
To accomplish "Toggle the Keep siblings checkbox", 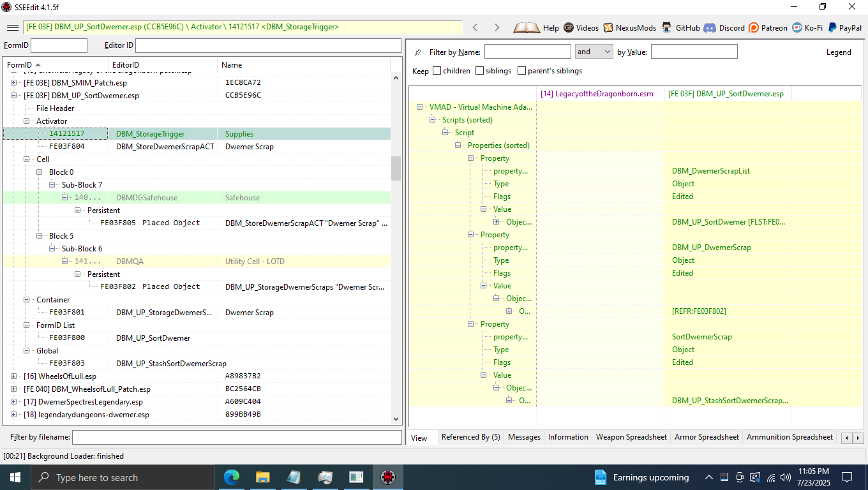I will click(479, 71).
